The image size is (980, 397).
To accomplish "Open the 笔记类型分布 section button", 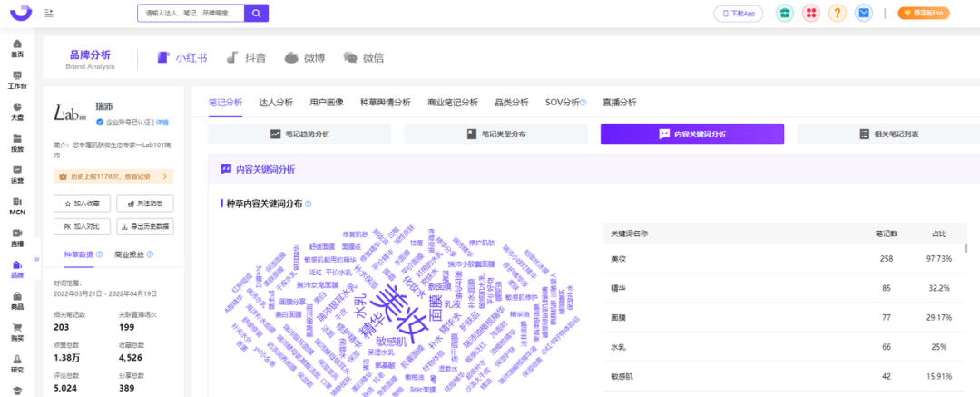I will pyautogui.click(x=495, y=134).
